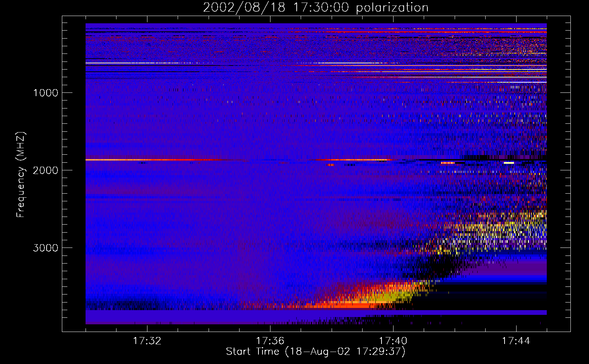The width and height of the screenshot is (589, 364).
Task: Select the 2000 frequency axis label
Action: point(46,170)
